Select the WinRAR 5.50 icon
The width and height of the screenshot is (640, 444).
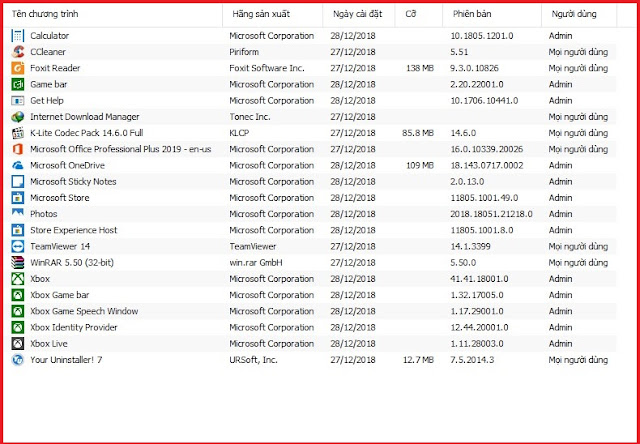click(x=18, y=262)
